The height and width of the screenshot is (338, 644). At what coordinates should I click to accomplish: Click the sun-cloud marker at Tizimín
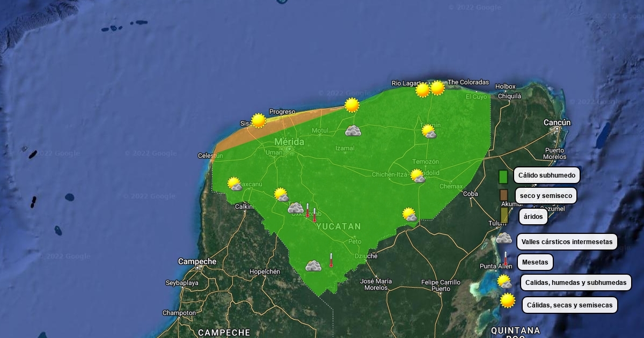click(x=428, y=131)
